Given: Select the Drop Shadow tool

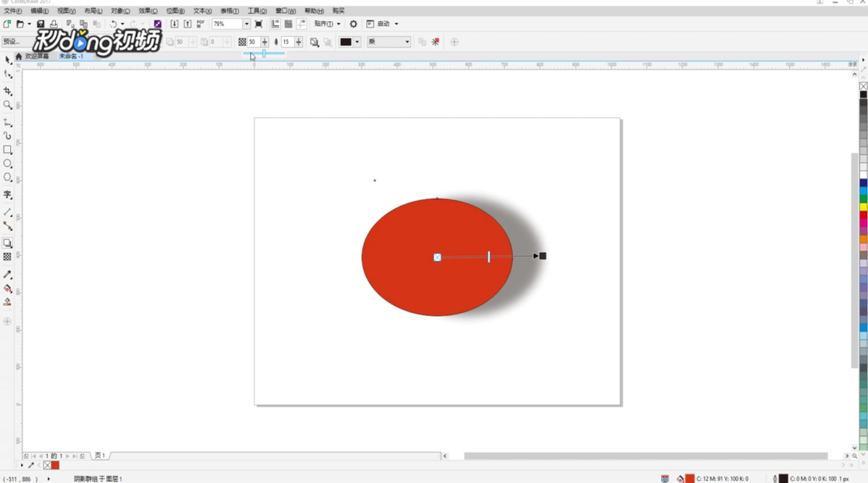Looking at the screenshot, I should (x=8, y=243).
